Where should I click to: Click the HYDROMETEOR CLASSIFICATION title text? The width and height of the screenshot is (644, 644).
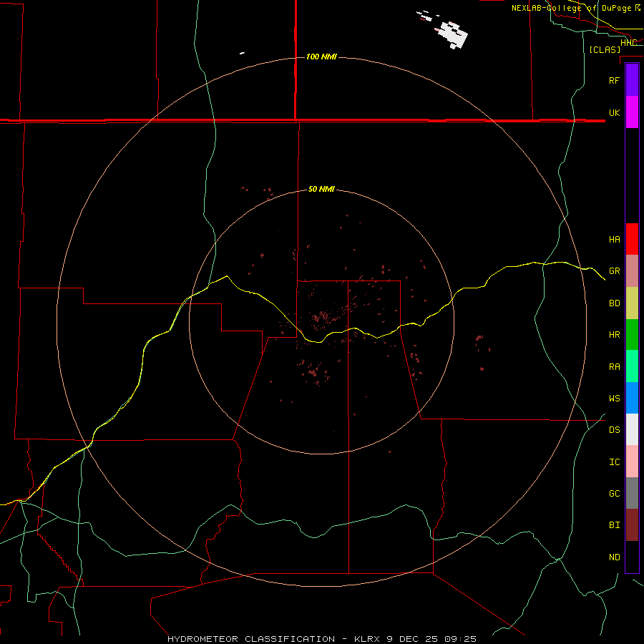(251, 639)
